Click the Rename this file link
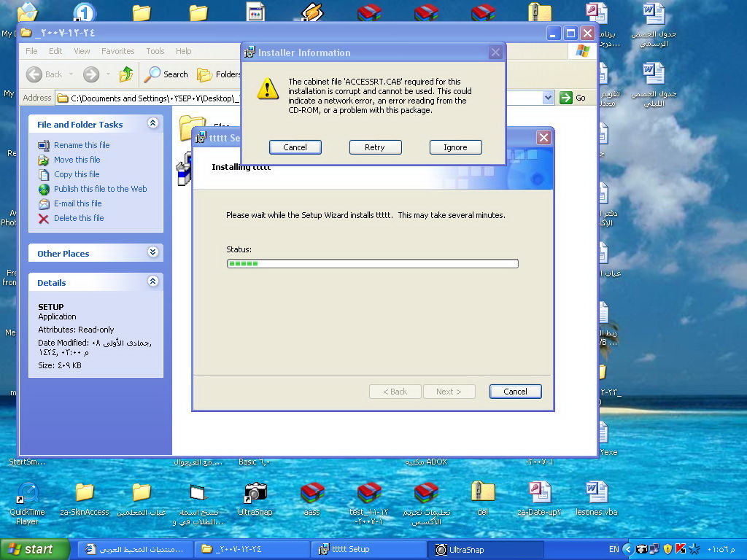The height and width of the screenshot is (560, 747). point(82,145)
